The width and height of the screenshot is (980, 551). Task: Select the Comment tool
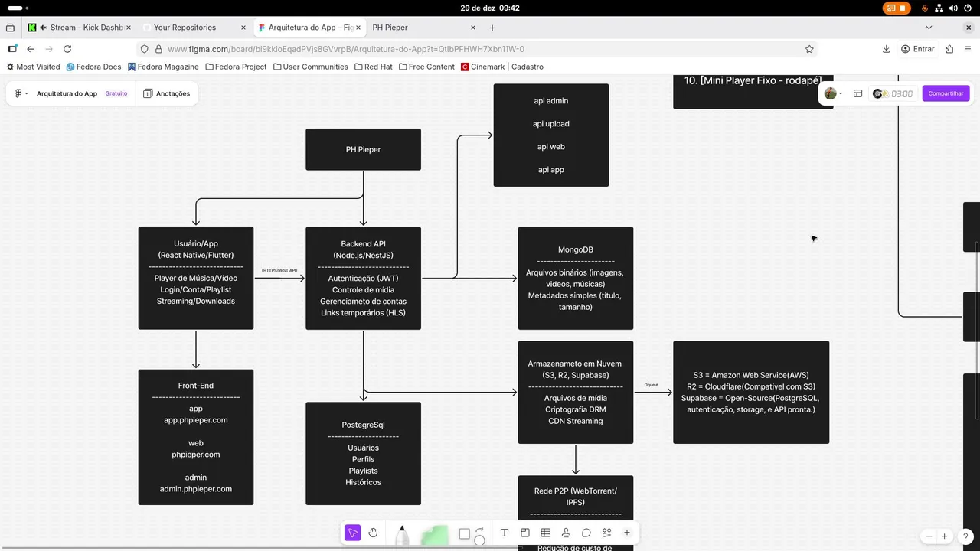click(586, 533)
